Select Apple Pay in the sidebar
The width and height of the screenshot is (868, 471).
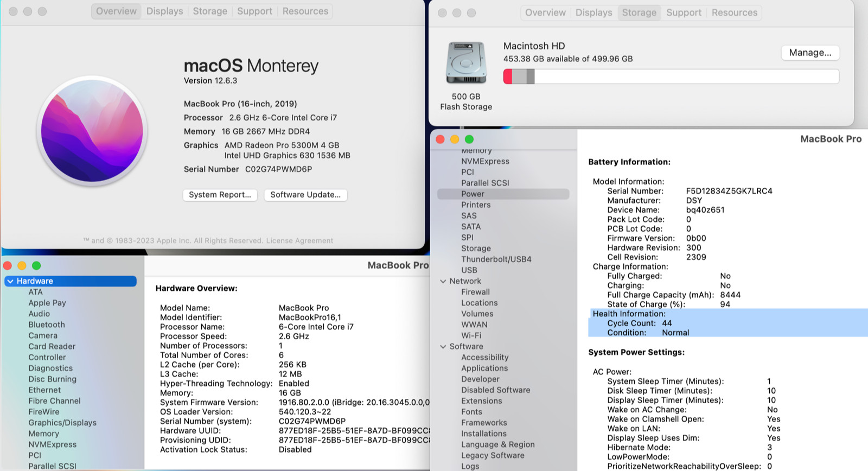47,303
